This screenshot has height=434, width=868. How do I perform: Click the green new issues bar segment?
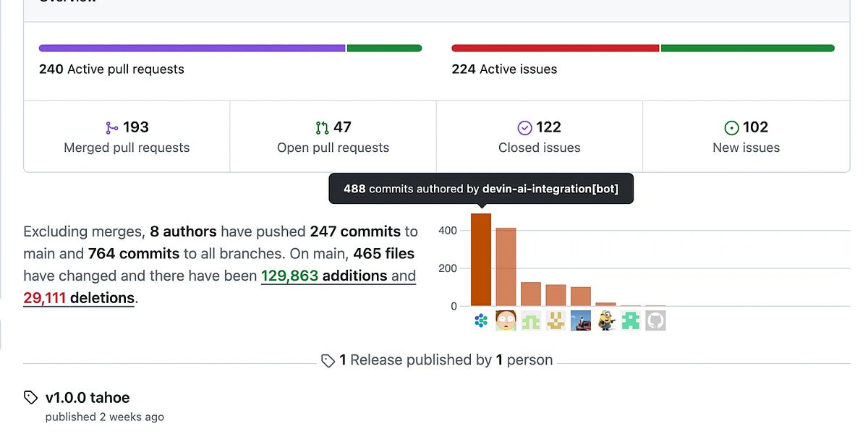coord(747,48)
